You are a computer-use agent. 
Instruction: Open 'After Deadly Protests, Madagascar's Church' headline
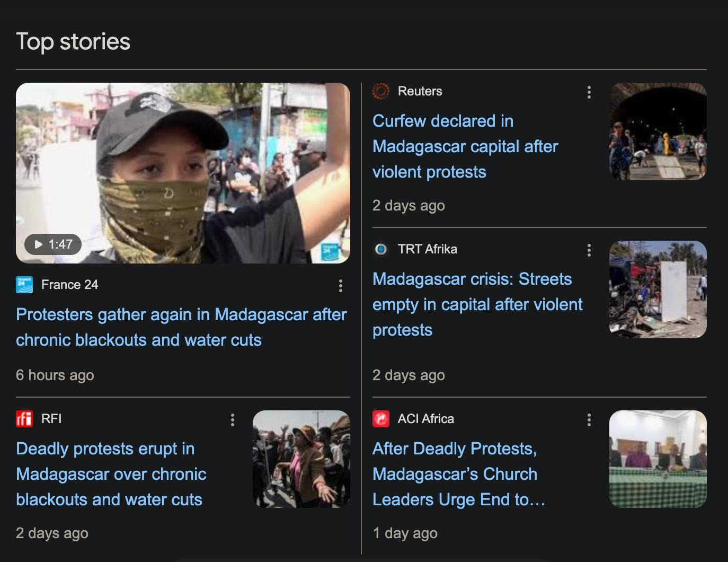(x=459, y=474)
